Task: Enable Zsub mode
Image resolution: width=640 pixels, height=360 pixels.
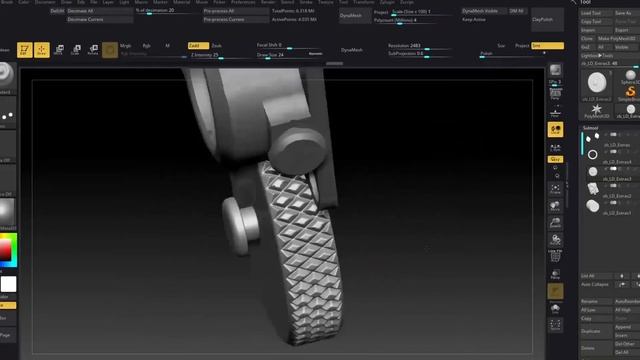Action: point(216,46)
